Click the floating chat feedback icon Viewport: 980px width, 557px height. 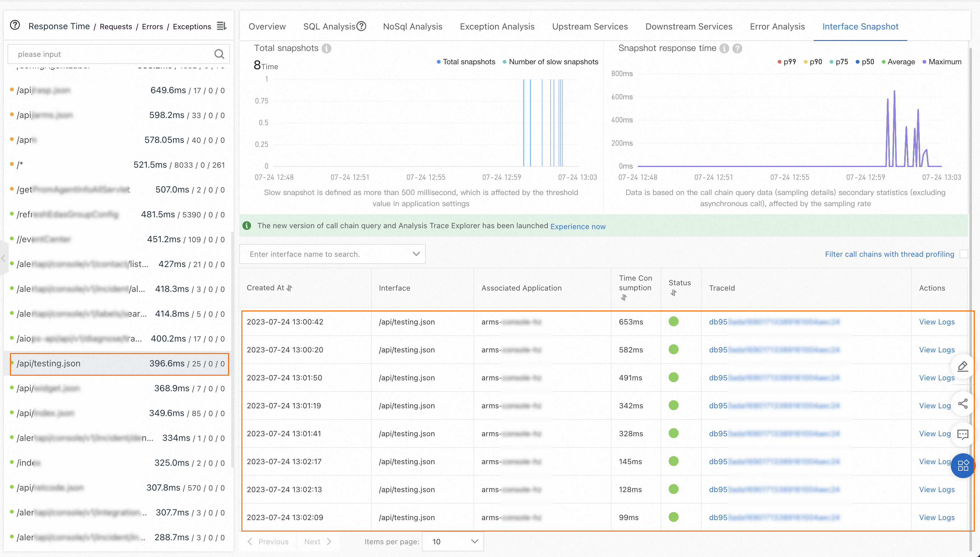click(962, 434)
